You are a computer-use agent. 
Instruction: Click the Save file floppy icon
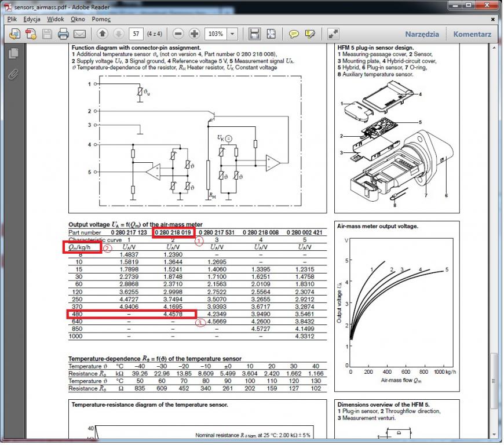pyautogui.click(x=48, y=34)
